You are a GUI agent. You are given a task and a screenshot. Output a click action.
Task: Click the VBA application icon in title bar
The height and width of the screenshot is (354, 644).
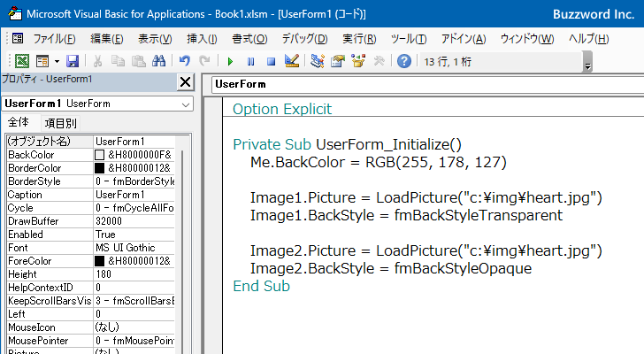click(x=15, y=13)
